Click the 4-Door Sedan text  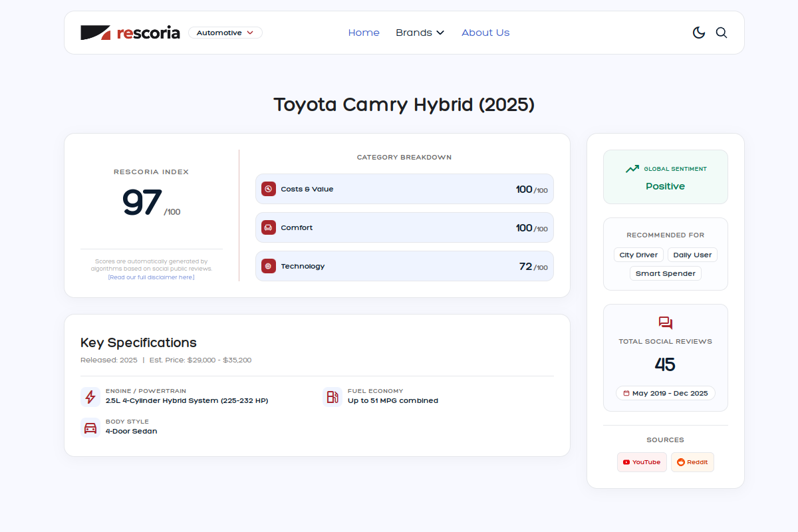coord(132,432)
